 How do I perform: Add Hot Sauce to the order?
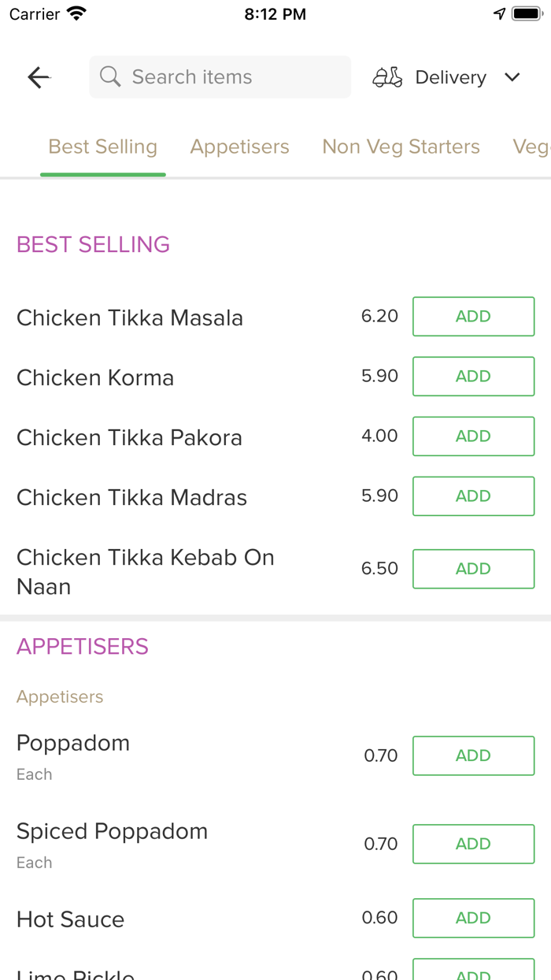(473, 918)
